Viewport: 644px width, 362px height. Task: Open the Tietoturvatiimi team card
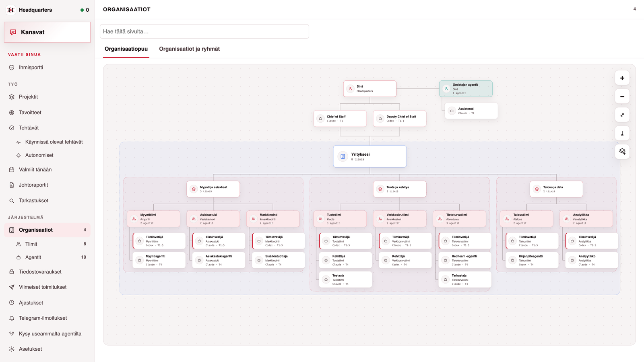click(459, 219)
